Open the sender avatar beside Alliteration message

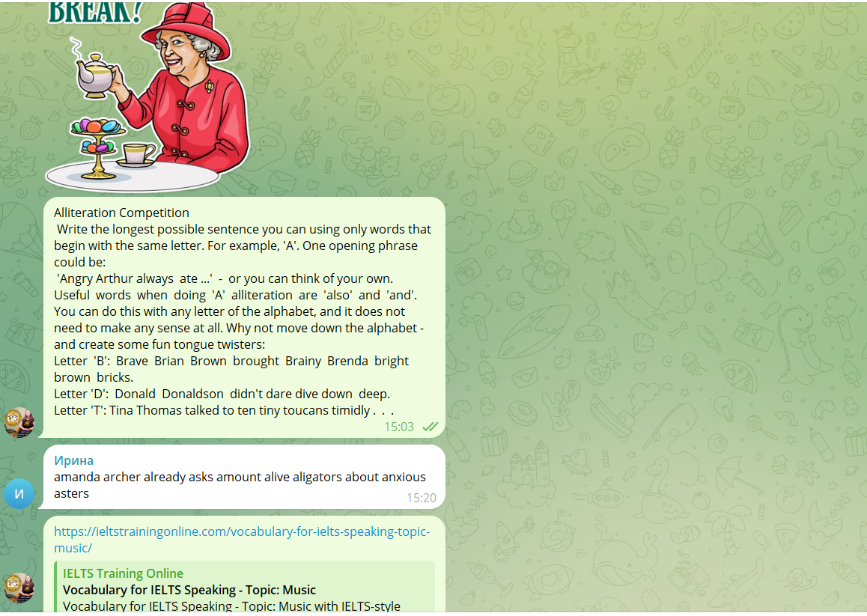coord(19,422)
